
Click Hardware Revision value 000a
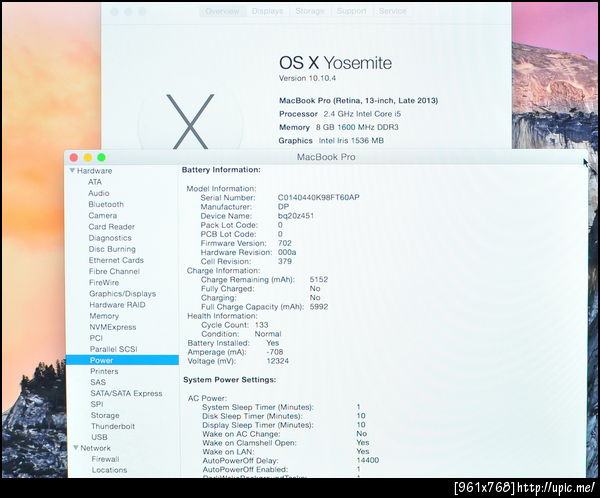(287, 253)
